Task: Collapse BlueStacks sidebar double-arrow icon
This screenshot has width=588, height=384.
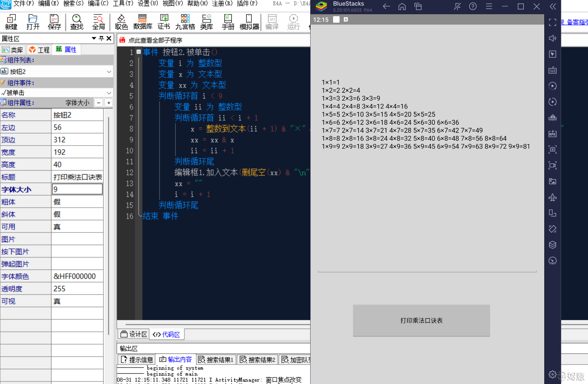Action: click(x=553, y=6)
